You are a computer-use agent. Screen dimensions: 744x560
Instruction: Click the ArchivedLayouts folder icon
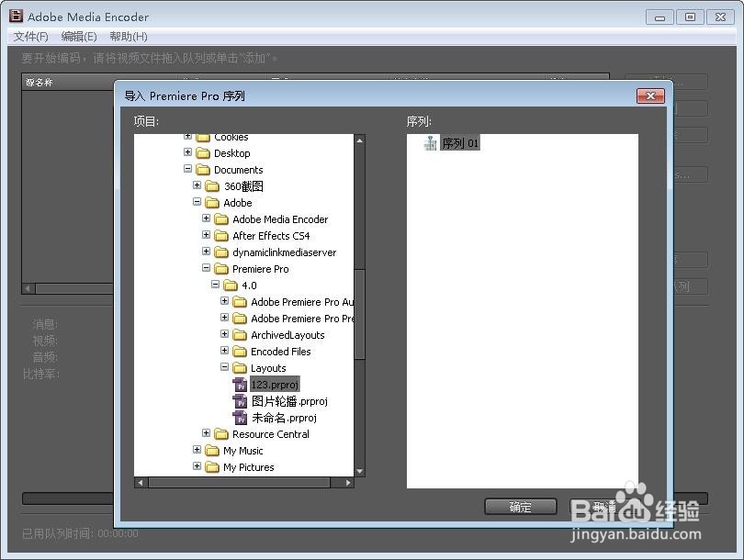[x=240, y=335]
